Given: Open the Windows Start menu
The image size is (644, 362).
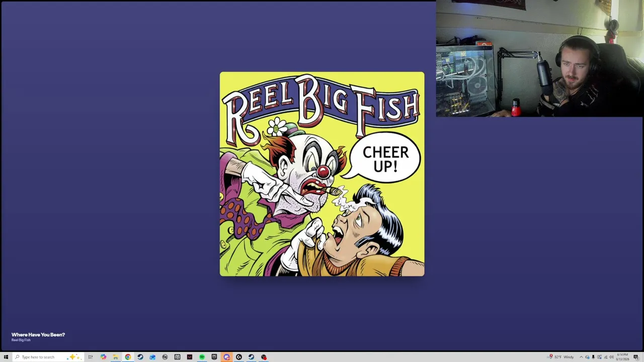Looking at the screenshot, I should click(6, 357).
